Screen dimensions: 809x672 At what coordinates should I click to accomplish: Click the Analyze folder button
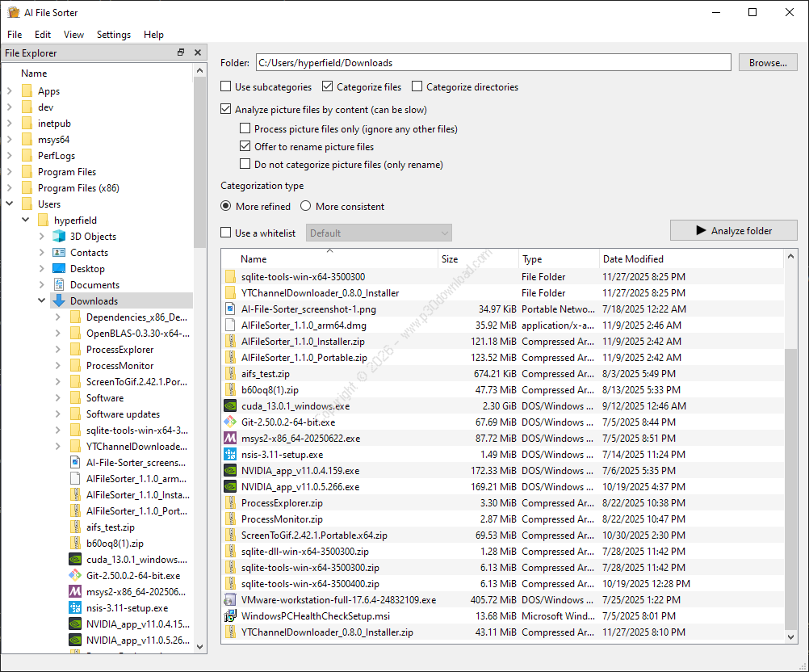(733, 231)
